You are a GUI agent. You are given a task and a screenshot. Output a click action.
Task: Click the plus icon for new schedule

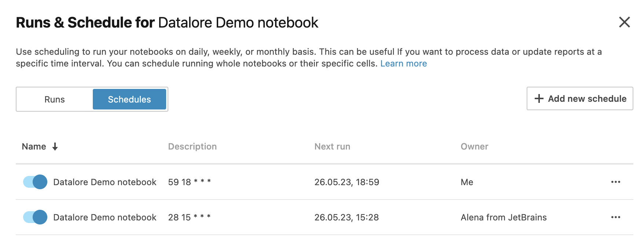[539, 98]
